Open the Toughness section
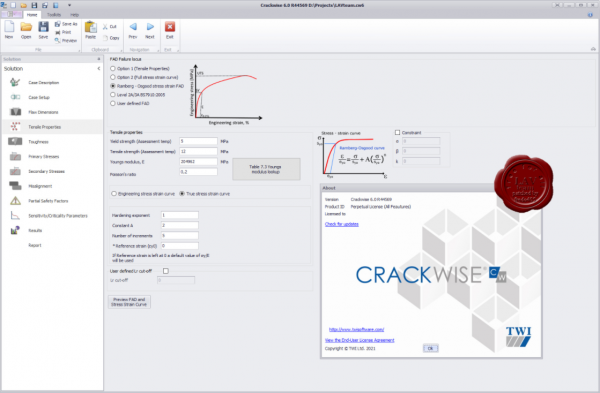The height and width of the screenshot is (393, 600). (x=38, y=142)
